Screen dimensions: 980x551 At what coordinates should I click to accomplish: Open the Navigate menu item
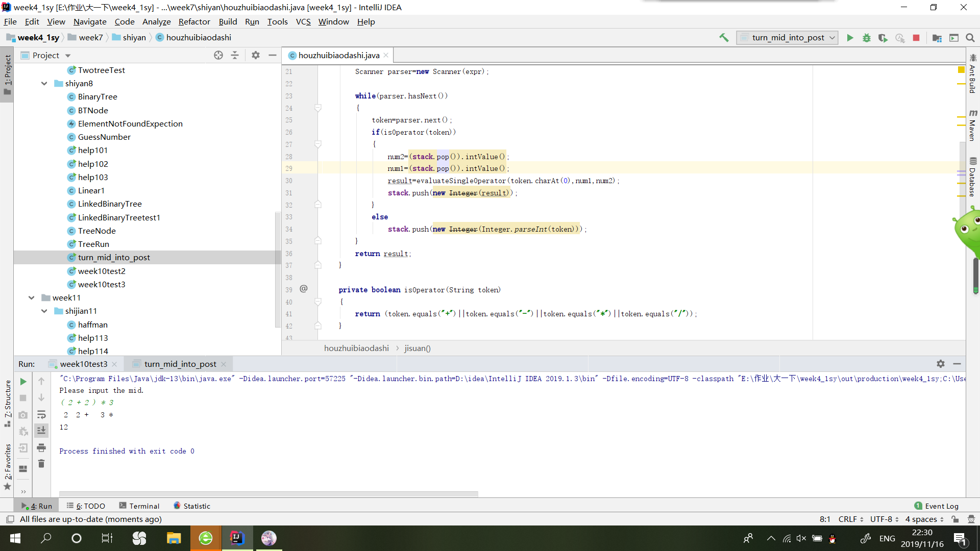(x=90, y=21)
